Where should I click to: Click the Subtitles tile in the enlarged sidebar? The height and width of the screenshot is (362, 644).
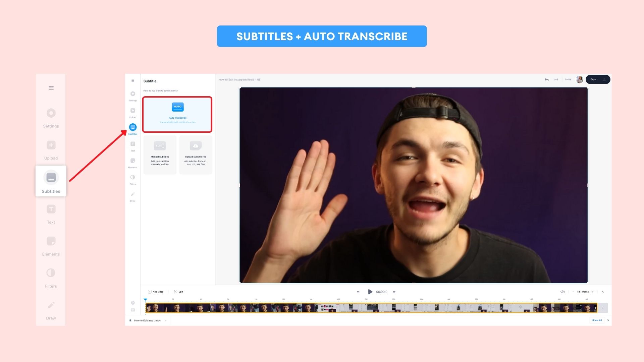click(x=51, y=181)
